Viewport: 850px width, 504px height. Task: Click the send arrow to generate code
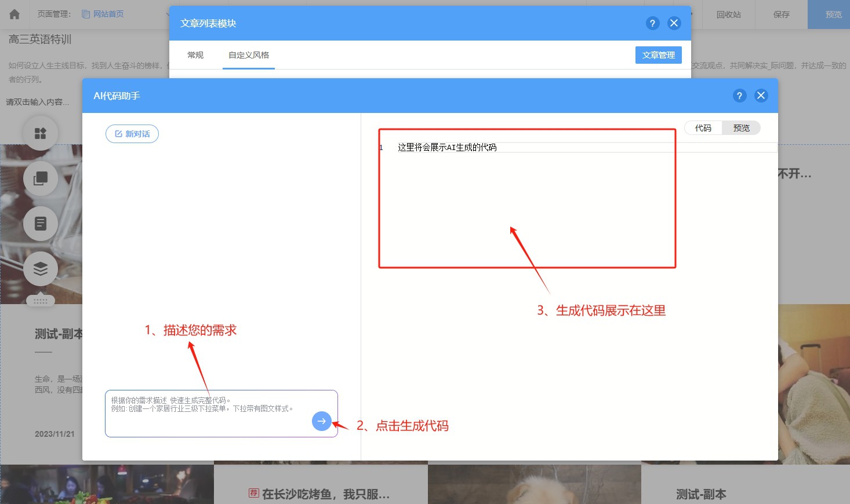[322, 421]
